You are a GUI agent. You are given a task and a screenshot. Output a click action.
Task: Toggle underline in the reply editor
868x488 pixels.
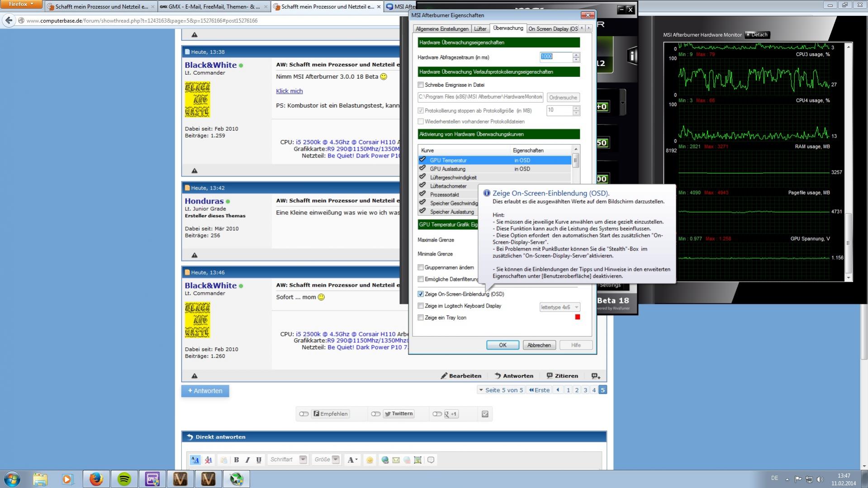(259, 460)
